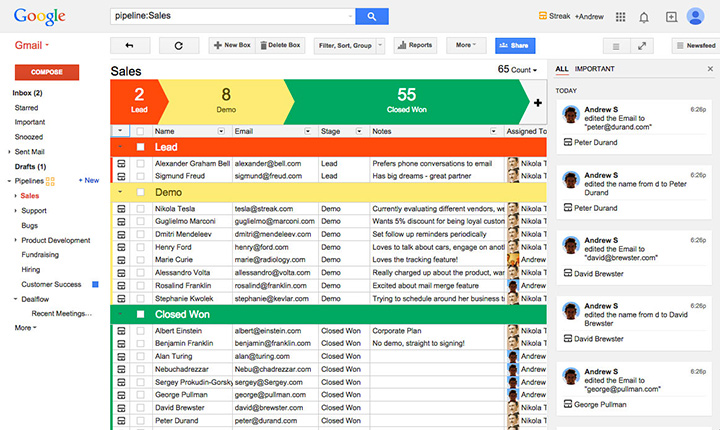This screenshot has height=430, width=720.
Task: Click the refresh icon in the toolbar
Action: (x=179, y=45)
